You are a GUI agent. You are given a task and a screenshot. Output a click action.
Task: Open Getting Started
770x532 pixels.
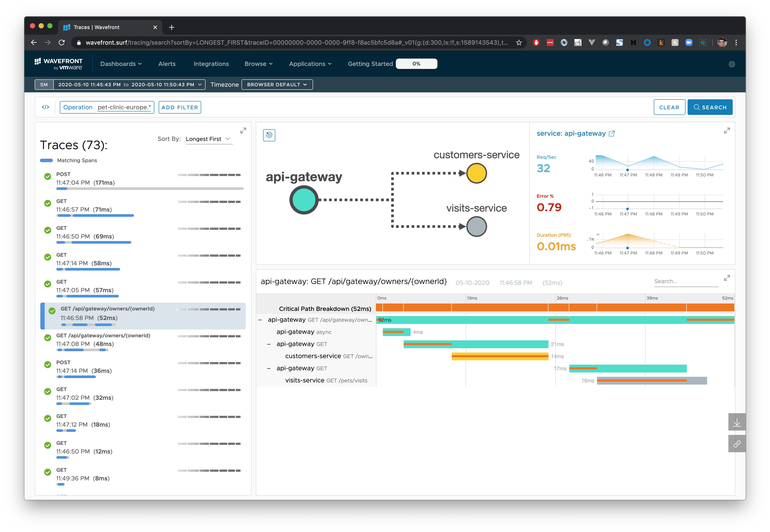point(370,64)
